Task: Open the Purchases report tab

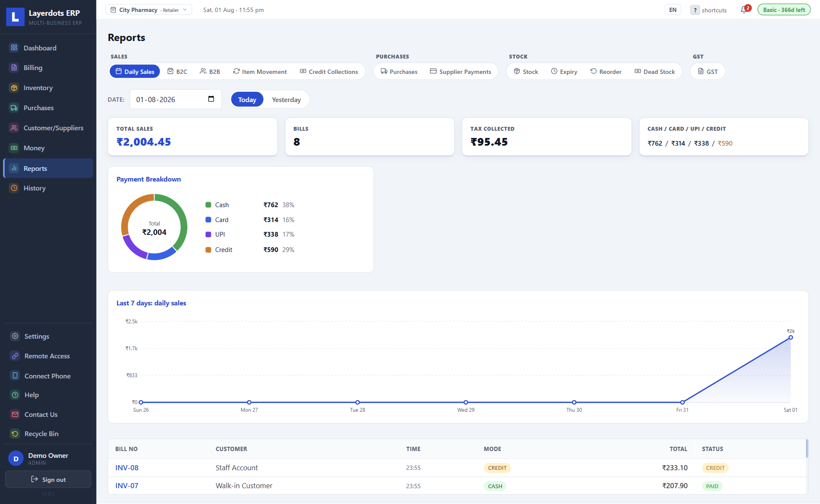Action: (399, 71)
